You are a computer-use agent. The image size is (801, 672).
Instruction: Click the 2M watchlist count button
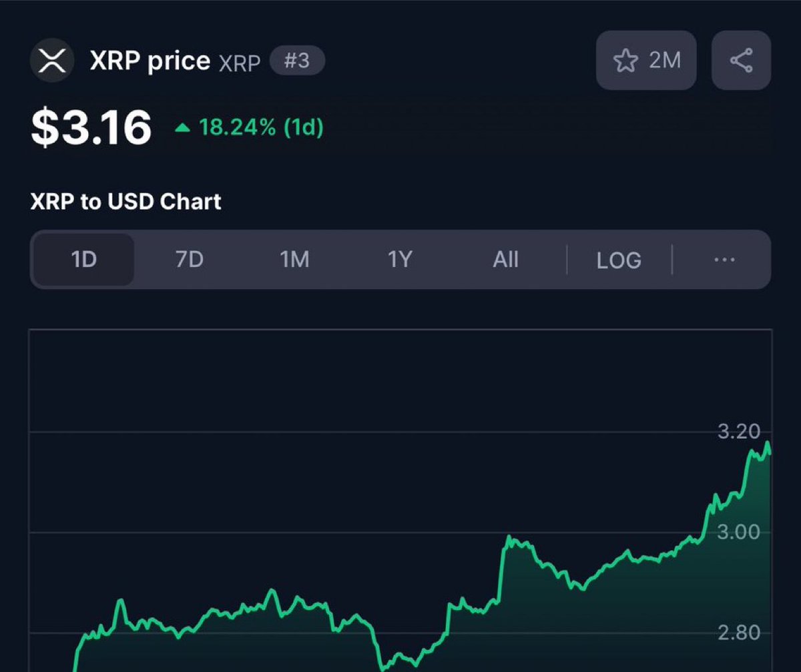click(x=646, y=61)
